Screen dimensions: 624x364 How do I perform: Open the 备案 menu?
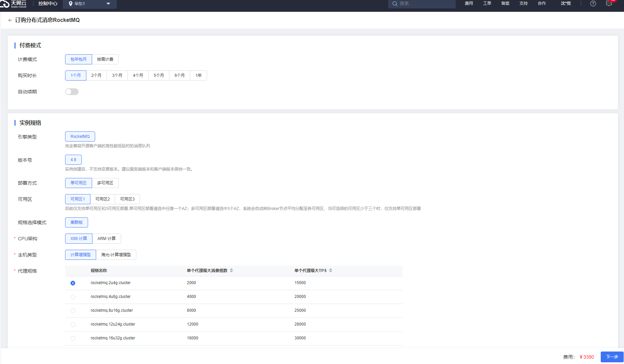click(505, 3)
